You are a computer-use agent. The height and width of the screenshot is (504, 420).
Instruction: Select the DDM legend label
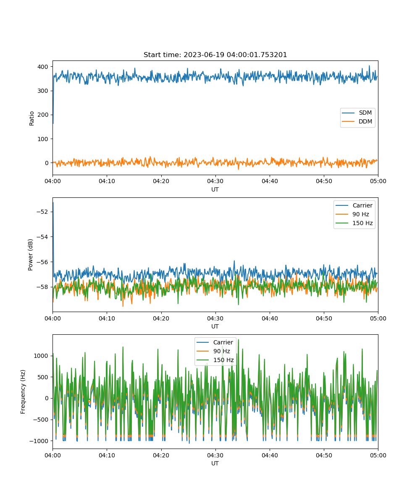[366, 122]
